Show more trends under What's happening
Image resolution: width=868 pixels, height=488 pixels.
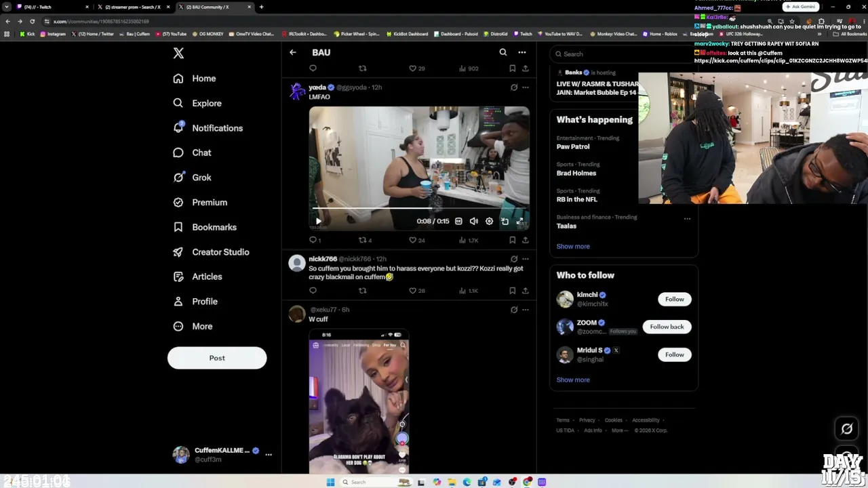click(x=573, y=247)
